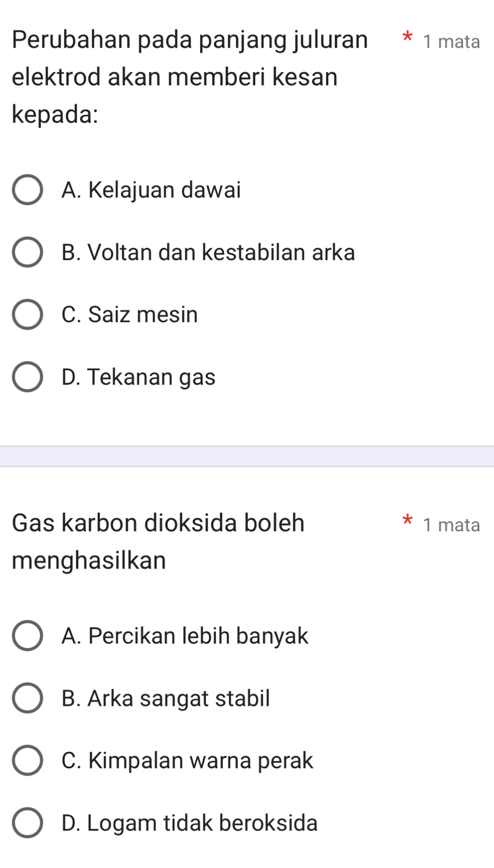This screenshot has height=868, width=494.
Task: Tap the 'Tekanan gas' option text
Action: tap(139, 377)
